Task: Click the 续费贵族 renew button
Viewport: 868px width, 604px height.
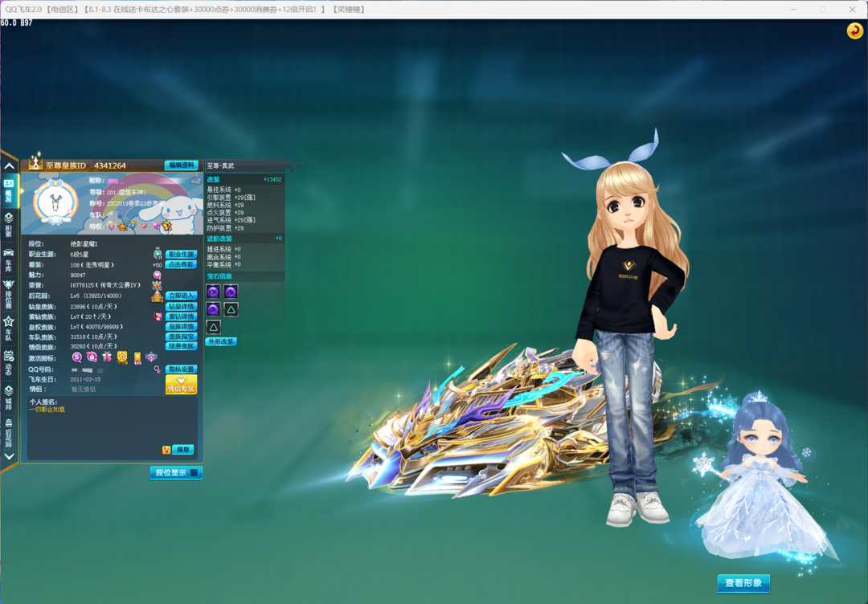Action: [181, 346]
